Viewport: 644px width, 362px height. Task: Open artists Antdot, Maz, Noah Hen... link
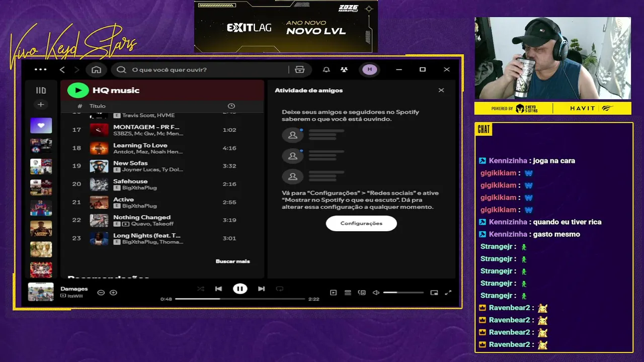pos(148,151)
